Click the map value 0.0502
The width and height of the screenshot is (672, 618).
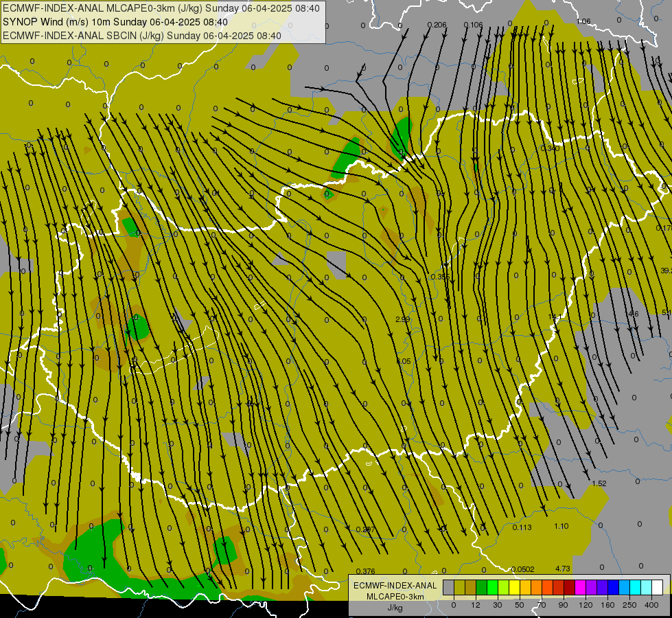523,569
